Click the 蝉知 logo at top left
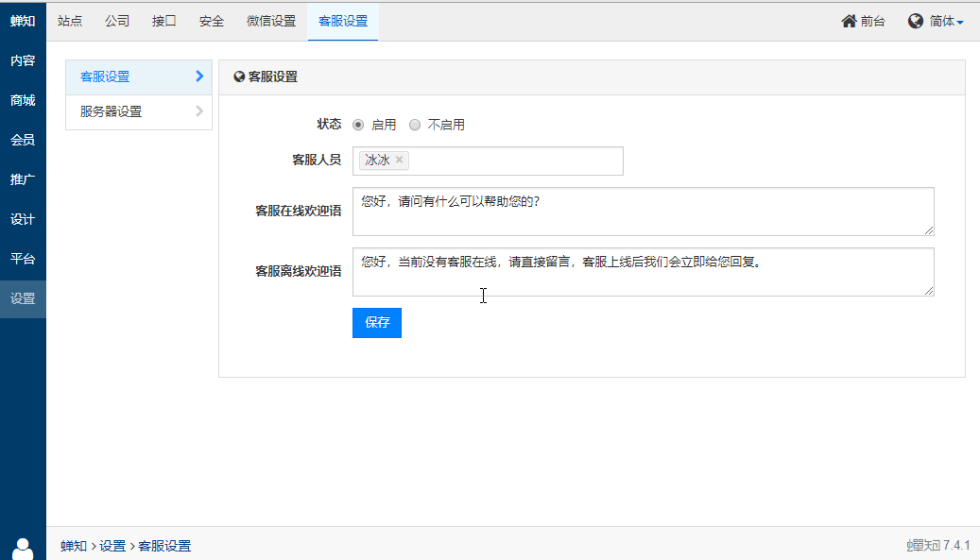 click(x=23, y=21)
